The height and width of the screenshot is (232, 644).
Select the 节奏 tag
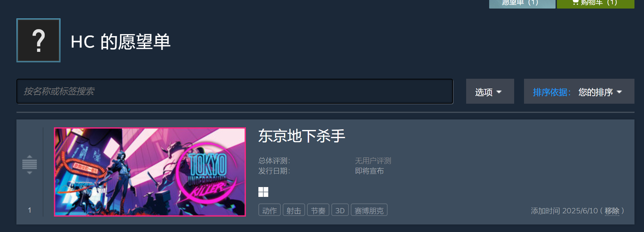(x=318, y=210)
